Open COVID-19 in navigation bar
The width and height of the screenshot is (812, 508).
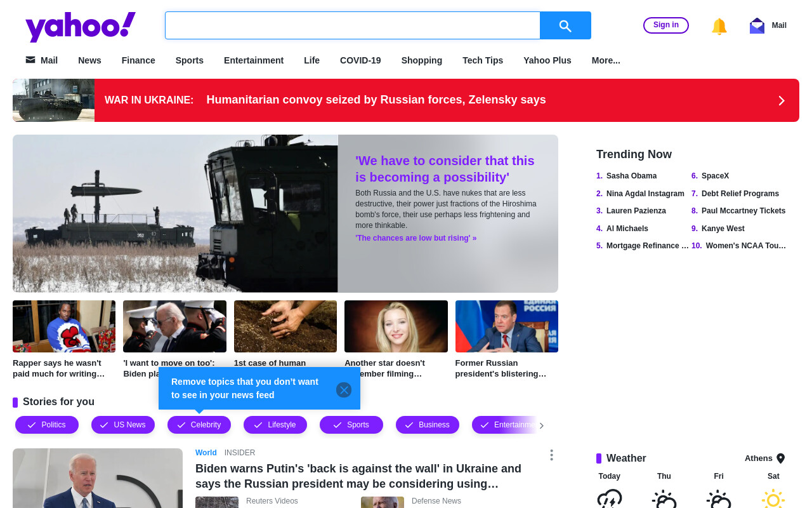pos(360,60)
